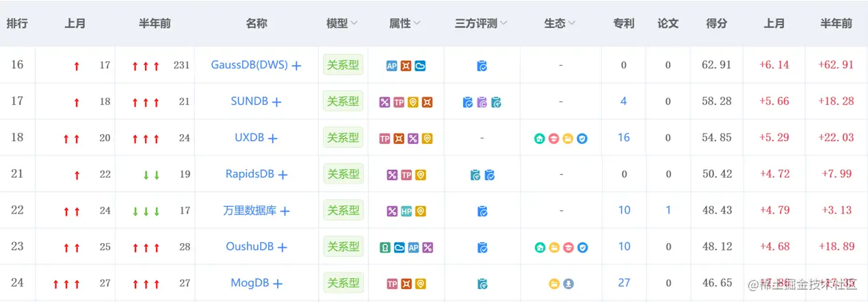The width and height of the screenshot is (868, 302).
Task: Click the yellow folder ecosystem icon in MogDB row
Action: coord(554,284)
